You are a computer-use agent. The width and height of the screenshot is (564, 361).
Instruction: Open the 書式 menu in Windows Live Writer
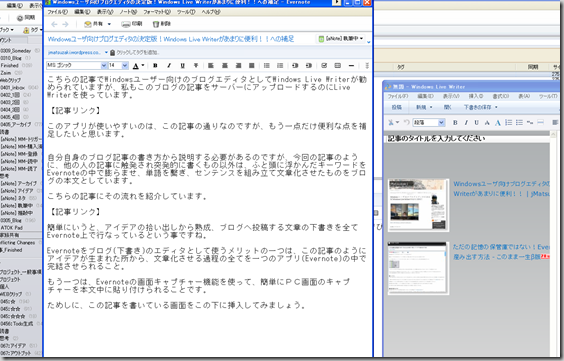(x=501, y=96)
